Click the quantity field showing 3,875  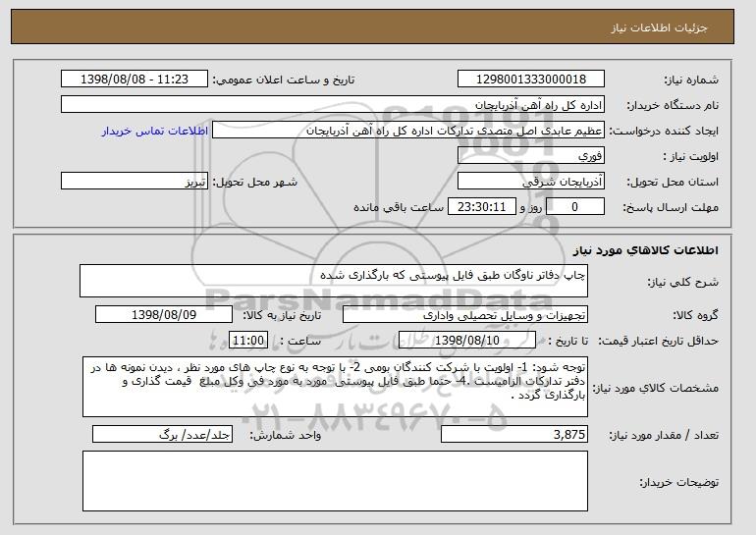click(x=514, y=434)
